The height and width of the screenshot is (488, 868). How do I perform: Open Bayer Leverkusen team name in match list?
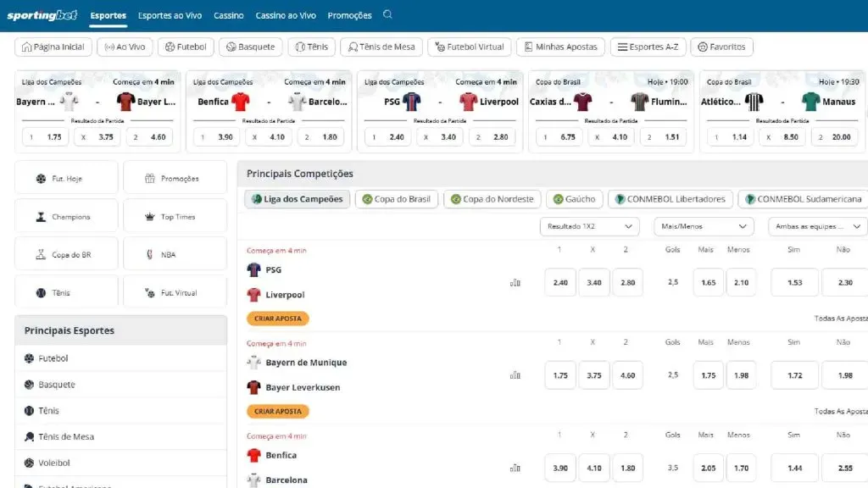(x=303, y=387)
